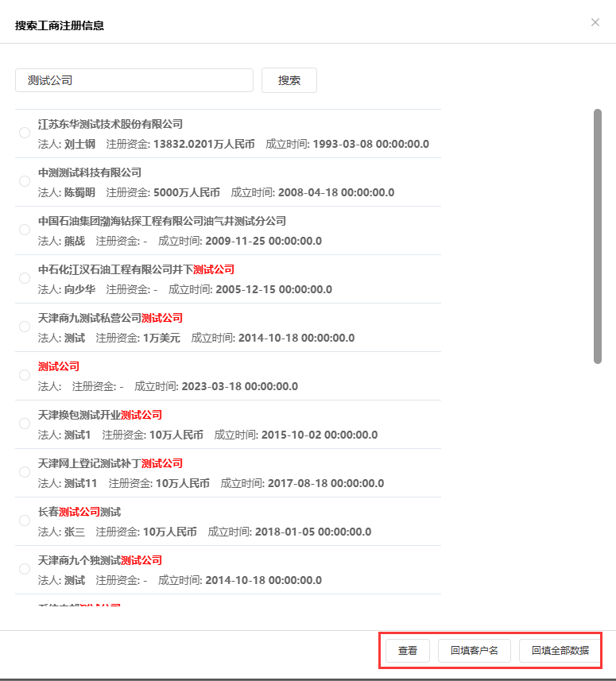This screenshot has height=681, width=616.
Task: Click the 搜索 button
Action: [x=289, y=80]
